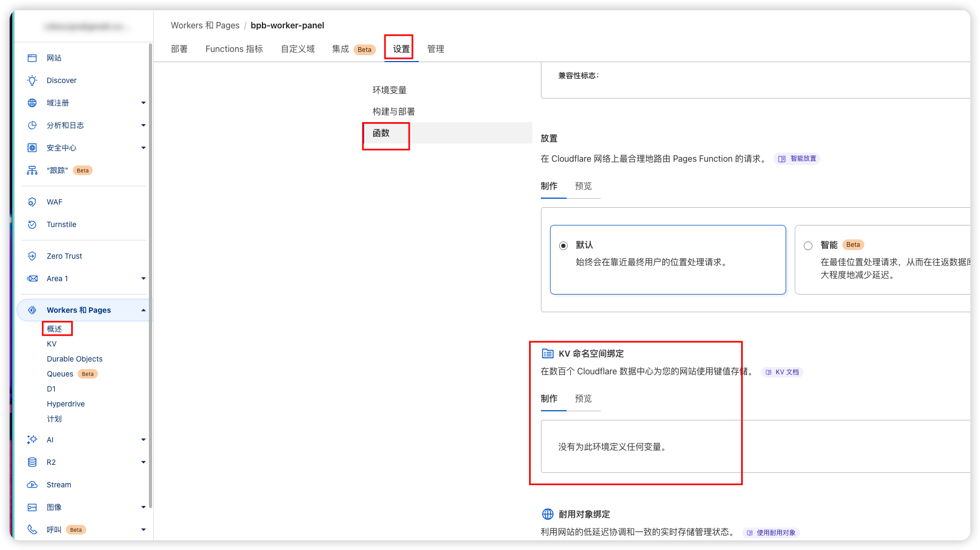Open the KV 文档 link
This screenshot has width=980, height=550.
pyautogui.click(x=782, y=372)
